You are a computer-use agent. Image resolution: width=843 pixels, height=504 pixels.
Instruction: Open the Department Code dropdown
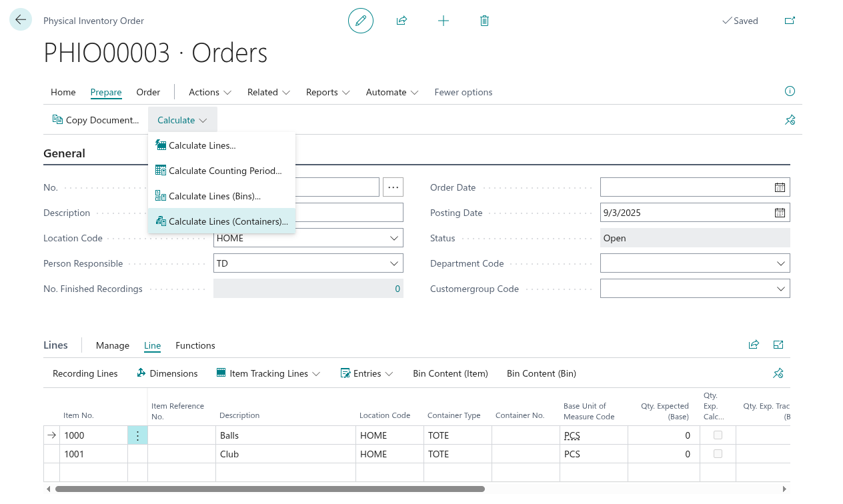780,263
